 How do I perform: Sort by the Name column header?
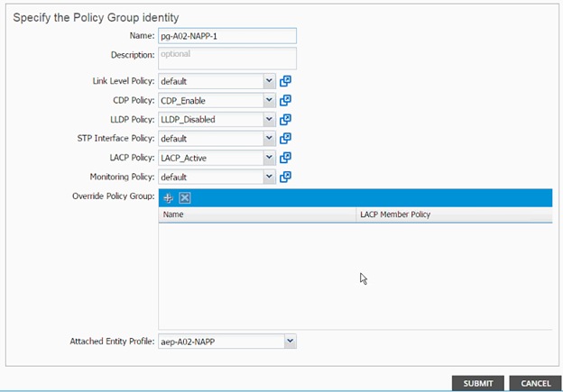point(257,214)
